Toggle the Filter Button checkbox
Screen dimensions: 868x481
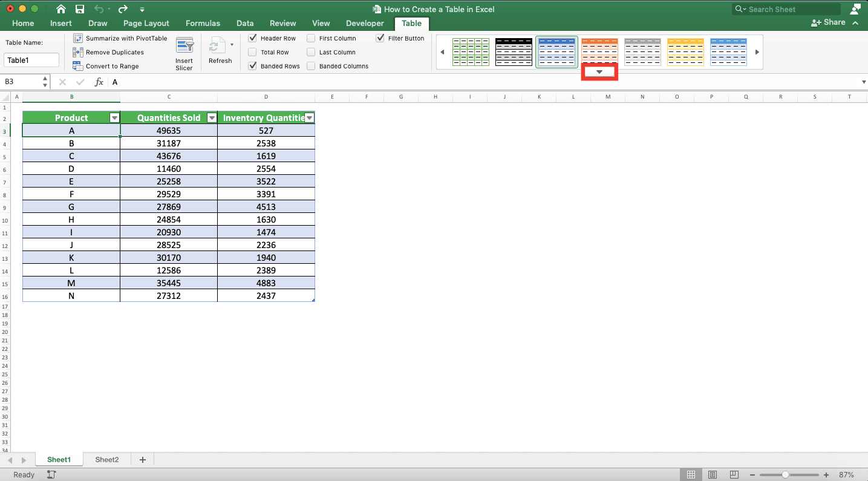click(380, 38)
